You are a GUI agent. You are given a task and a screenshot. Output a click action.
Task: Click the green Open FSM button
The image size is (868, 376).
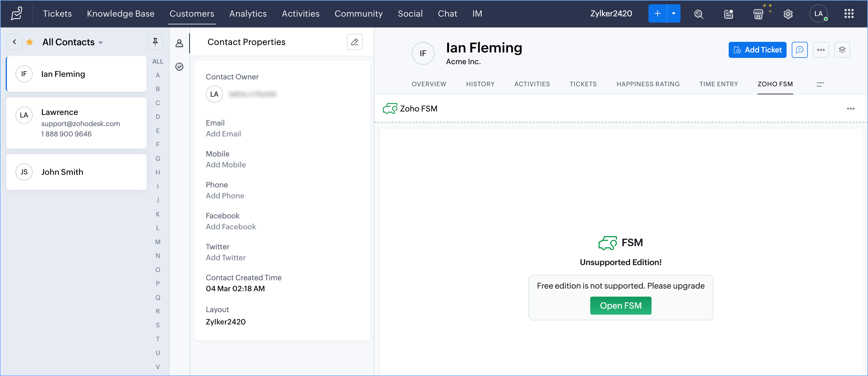click(x=620, y=305)
